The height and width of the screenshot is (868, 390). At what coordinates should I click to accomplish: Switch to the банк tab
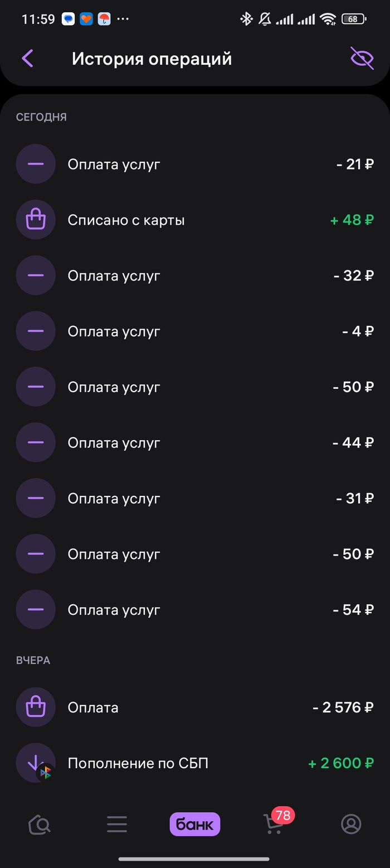pyautogui.click(x=195, y=824)
